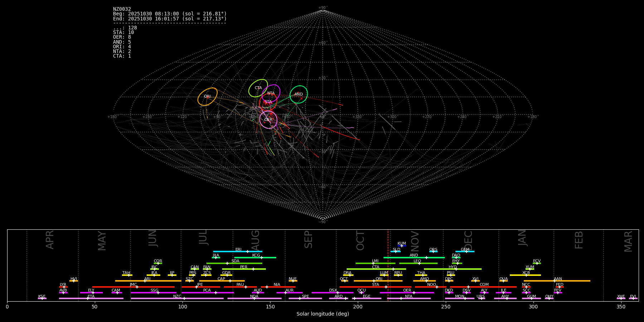Click the NOO shower bar in timeline
This screenshot has width=644, height=322.
(x=431, y=287)
